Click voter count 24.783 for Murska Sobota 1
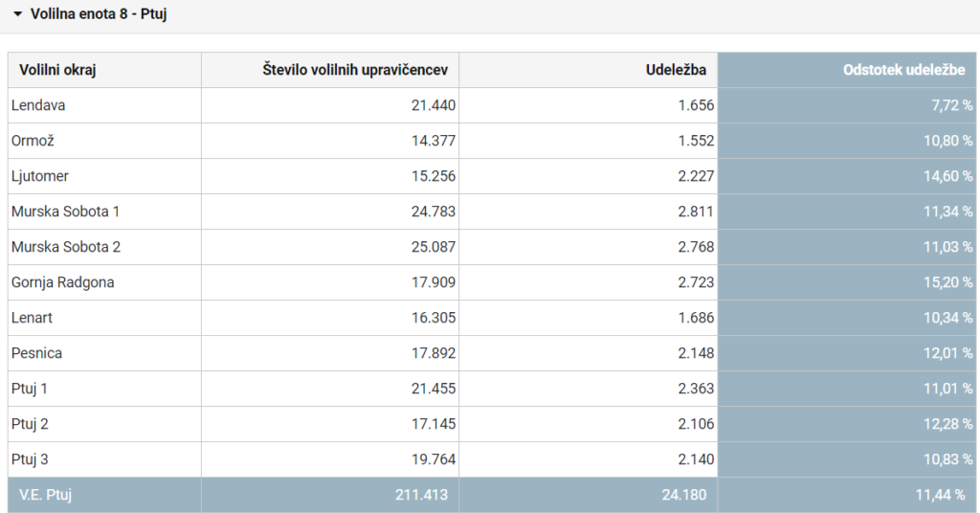The height and width of the screenshot is (513, 980). click(434, 212)
